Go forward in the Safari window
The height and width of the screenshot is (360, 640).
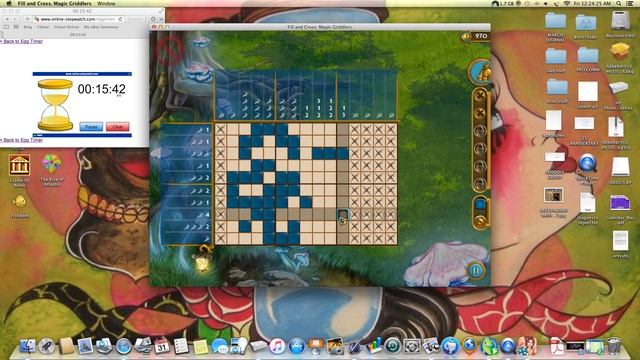click(x=15, y=19)
